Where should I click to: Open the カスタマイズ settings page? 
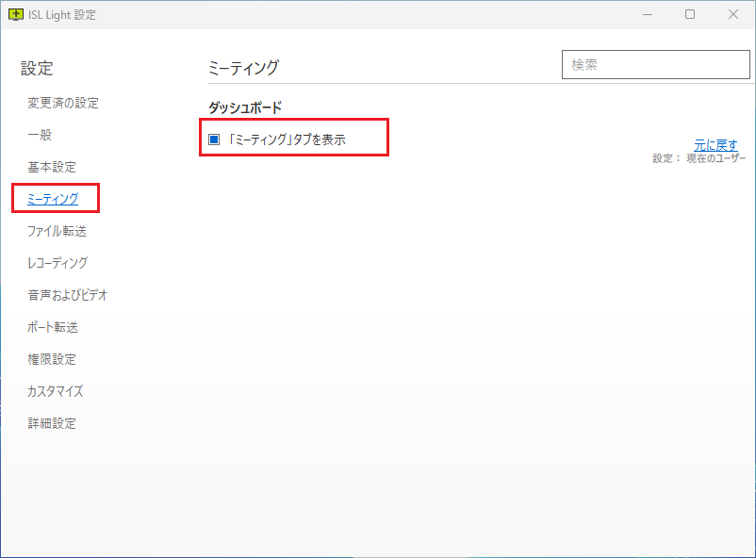point(55,390)
